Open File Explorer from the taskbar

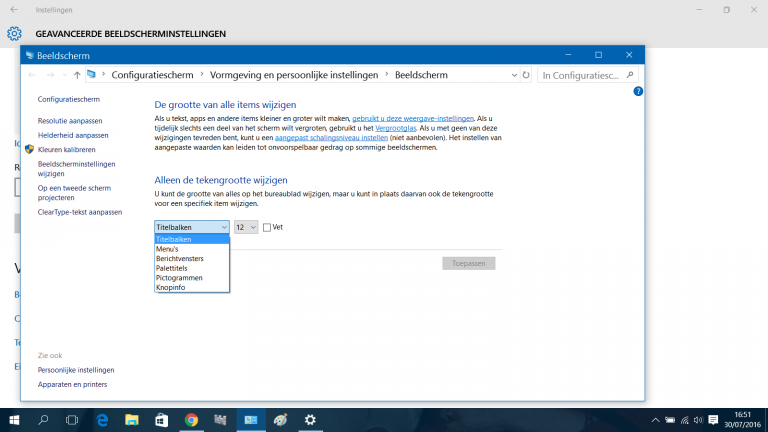tap(131, 420)
